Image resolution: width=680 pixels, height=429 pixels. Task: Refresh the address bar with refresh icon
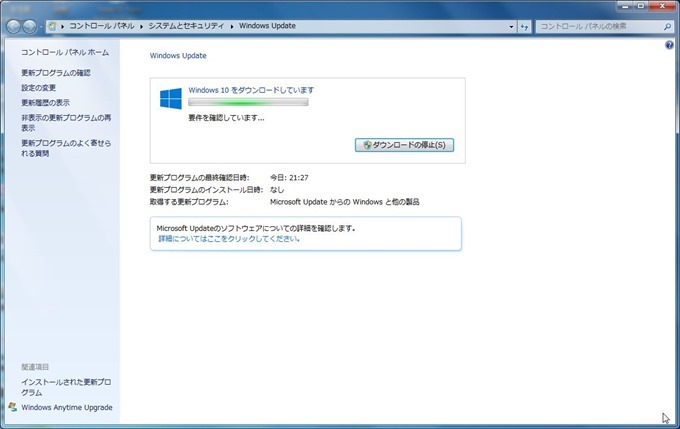(524, 26)
